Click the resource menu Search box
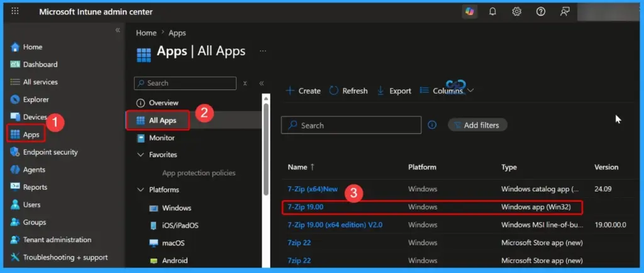Image resolution: width=644 pixels, height=273 pixels. click(186, 83)
